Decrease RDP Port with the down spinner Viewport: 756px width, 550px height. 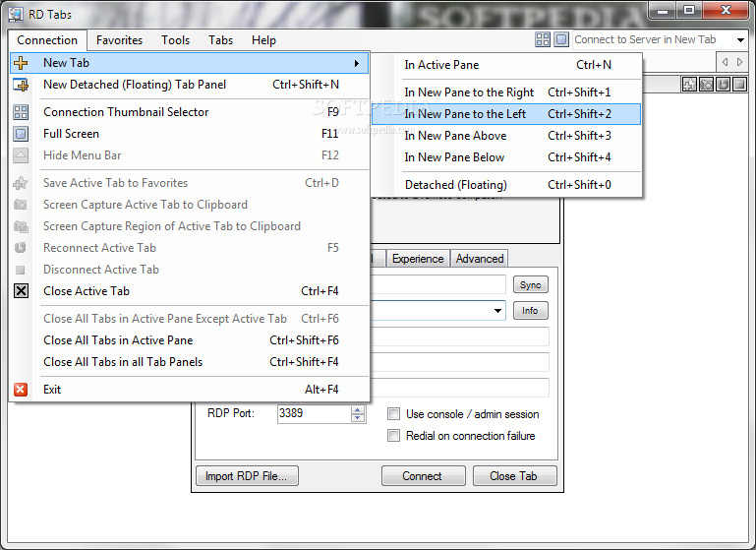tap(358, 418)
